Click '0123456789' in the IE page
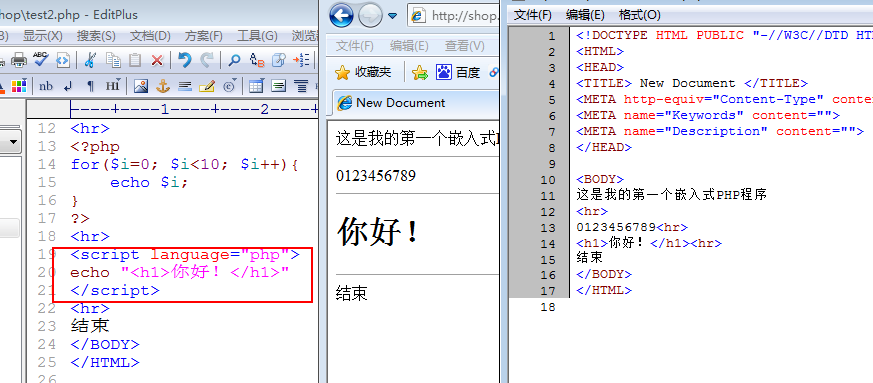Viewport: 873px width, 383px height. [376, 176]
